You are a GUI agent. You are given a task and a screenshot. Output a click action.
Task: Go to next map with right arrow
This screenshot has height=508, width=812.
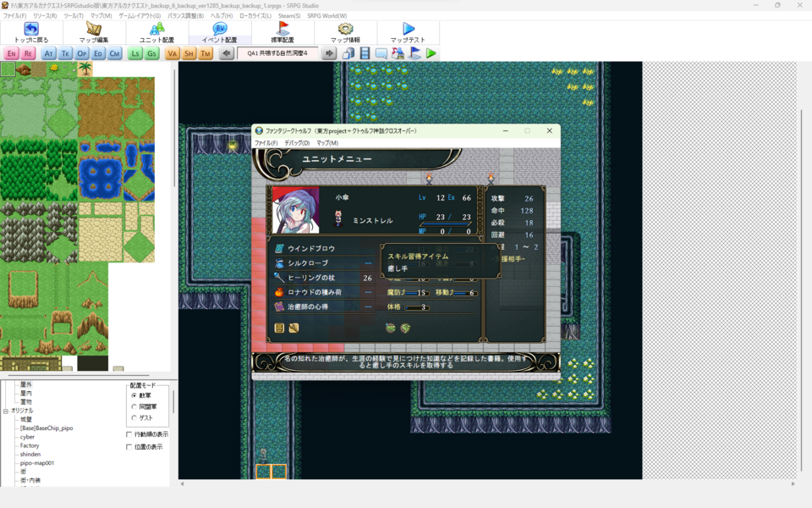(329, 53)
